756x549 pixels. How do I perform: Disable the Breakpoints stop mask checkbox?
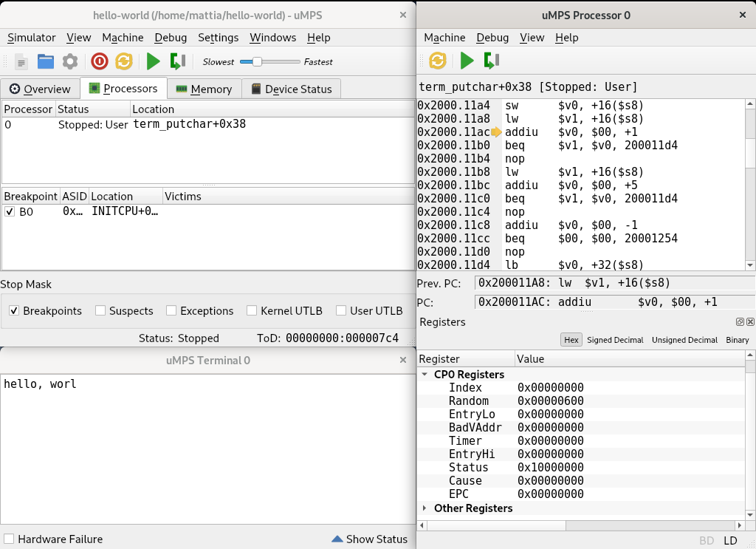pos(13,311)
